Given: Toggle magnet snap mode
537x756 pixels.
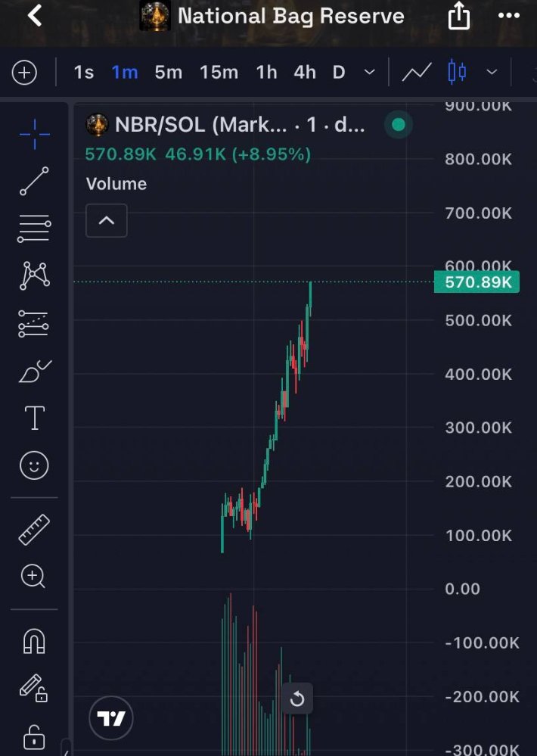Looking at the screenshot, I should 34,642.
